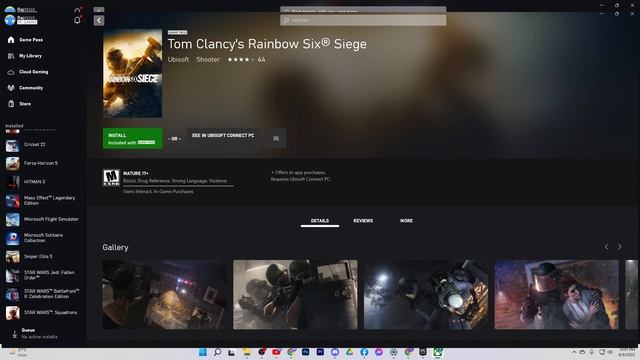Switch to the Reviews tab
This screenshot has width=640, height=360.
coord(363,220)
